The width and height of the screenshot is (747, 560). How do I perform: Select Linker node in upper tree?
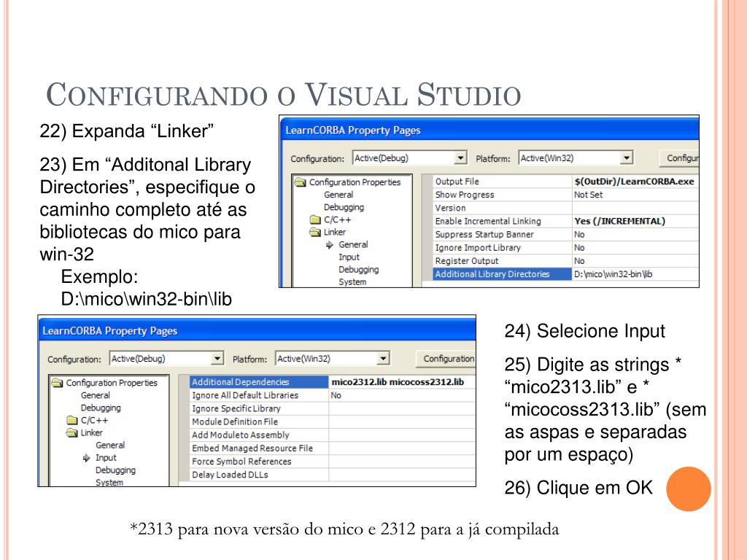tap(334, 232)
